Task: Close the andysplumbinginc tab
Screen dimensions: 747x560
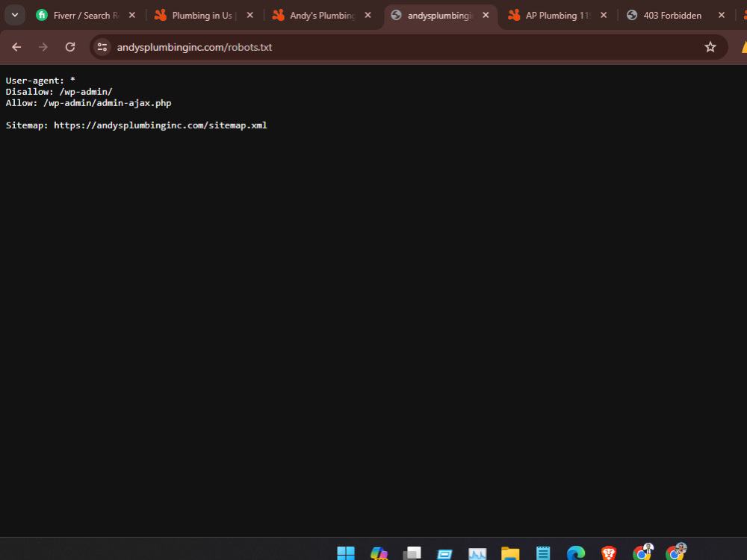Action: [486, 15]
